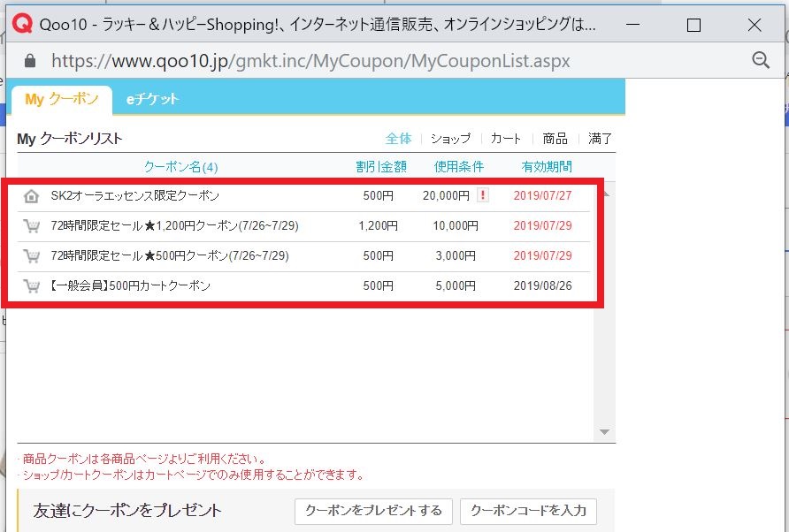The width and height of the screenshot is (789, 532).
Task: Click the zoom magnifier icon in address bar
Action: 760,60
